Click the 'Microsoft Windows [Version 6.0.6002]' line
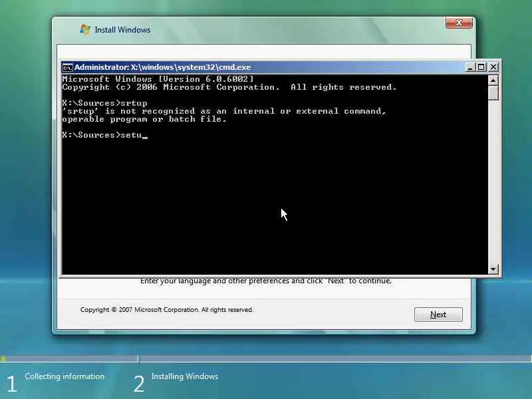Viewport: 532px width, 399px height. (158, 79)
